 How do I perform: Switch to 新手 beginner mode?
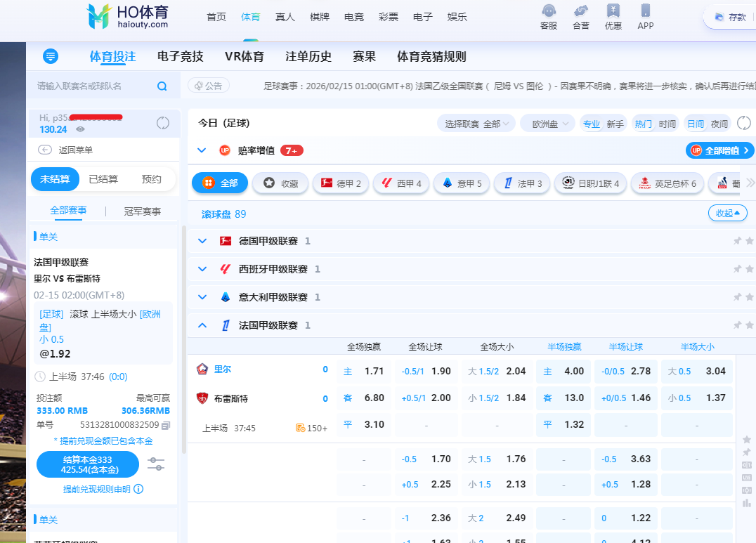click(x=615, y=124)
